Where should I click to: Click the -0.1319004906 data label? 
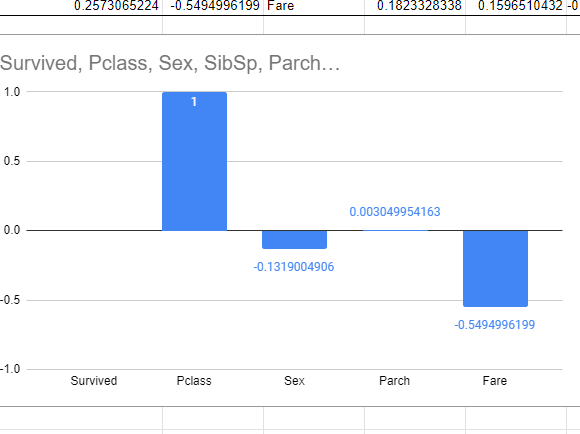[x=294, y=267]
